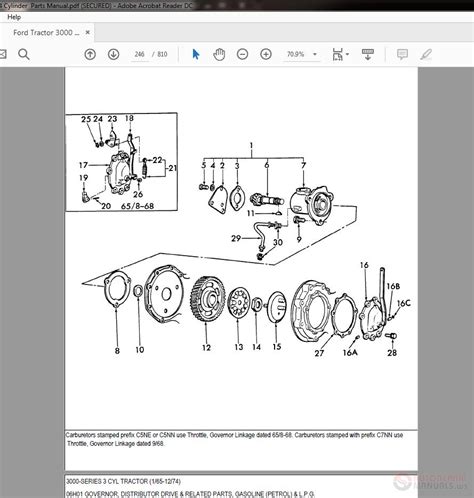Open the fit page options tool

tap(337, 54)
